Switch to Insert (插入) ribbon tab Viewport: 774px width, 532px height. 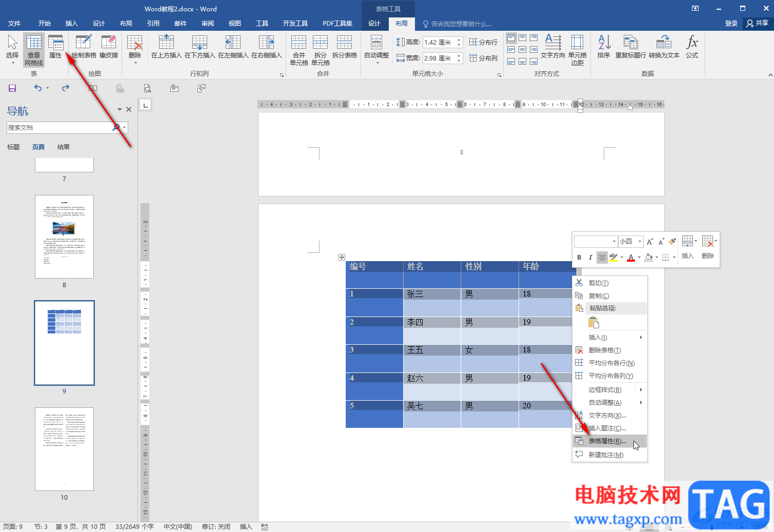click(x=72, y=24)
